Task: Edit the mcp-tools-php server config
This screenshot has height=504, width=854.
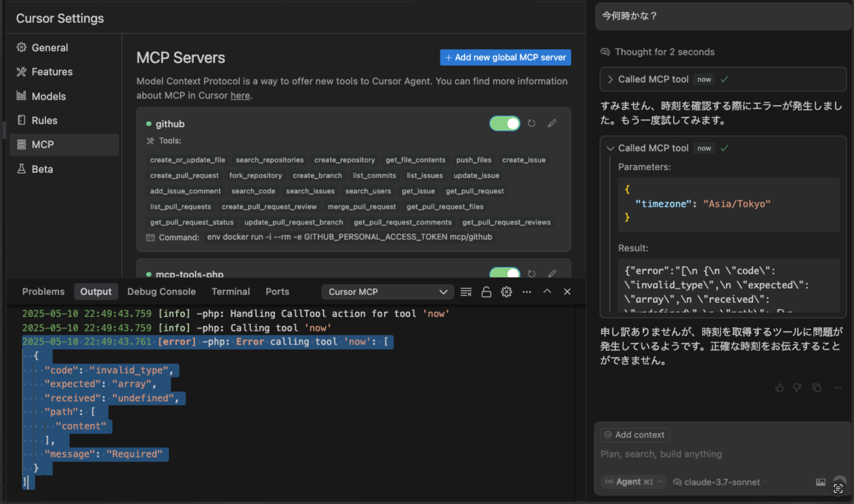Action: click(552, 273)
